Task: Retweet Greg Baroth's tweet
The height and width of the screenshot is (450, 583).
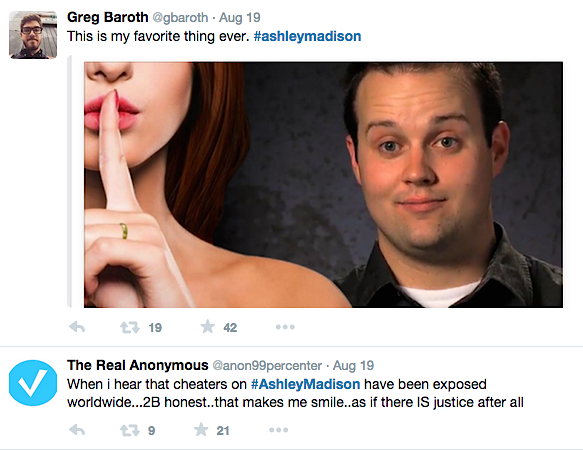Action: point(130,327)
